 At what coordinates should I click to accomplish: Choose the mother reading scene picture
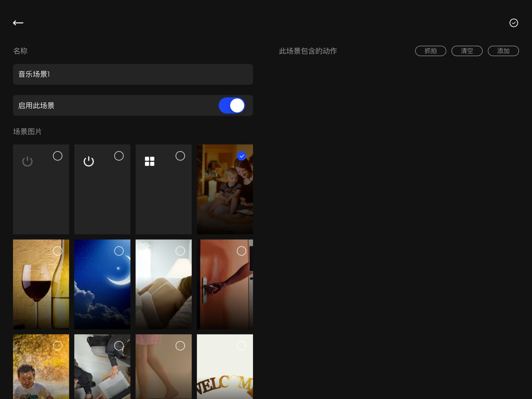pos(225,189)
